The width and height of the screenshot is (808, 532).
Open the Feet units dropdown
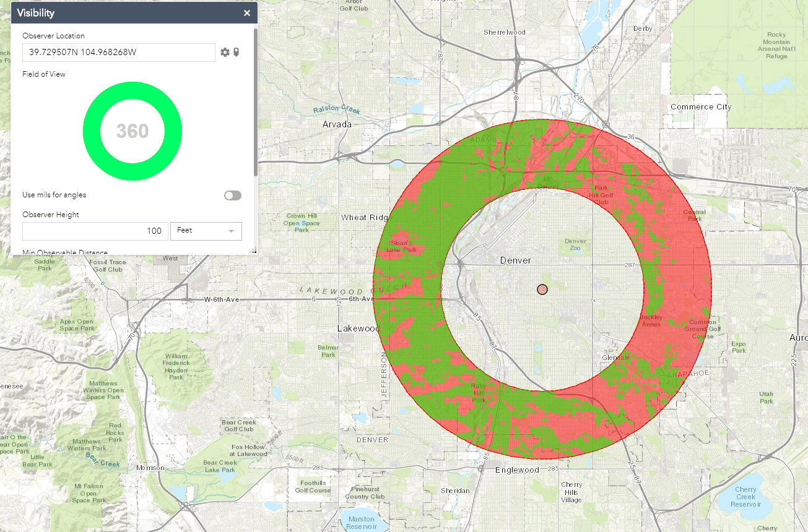point(206,231)
